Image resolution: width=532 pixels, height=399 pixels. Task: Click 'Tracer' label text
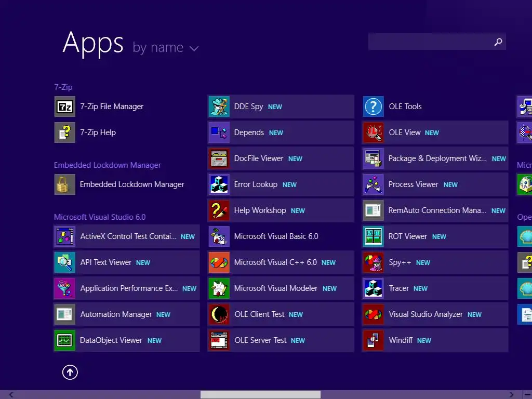[x=398, y=288]
